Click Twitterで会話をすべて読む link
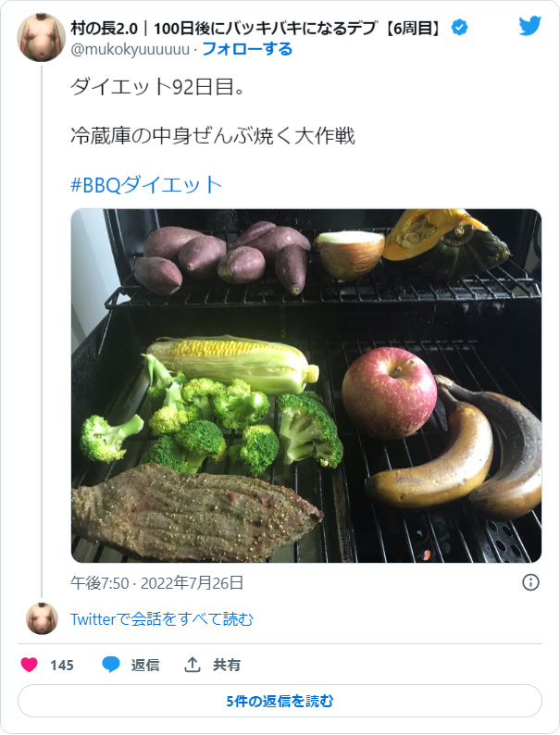 pos(162,619)
